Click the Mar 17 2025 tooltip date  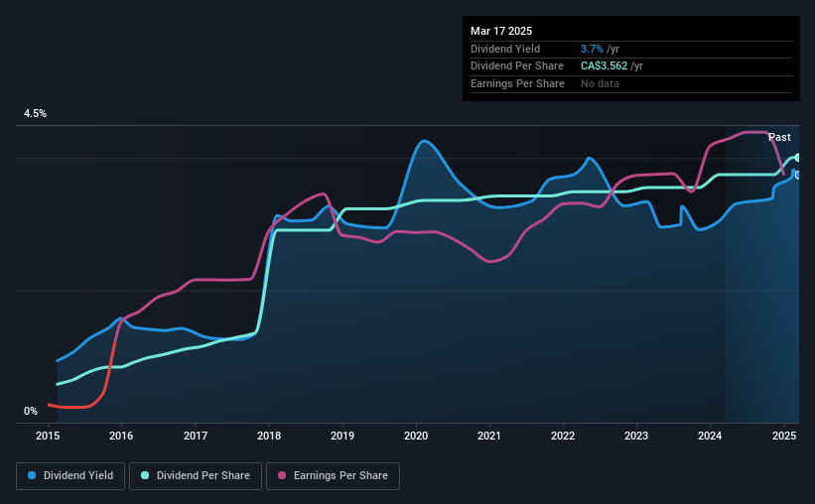tap(501, 31)
